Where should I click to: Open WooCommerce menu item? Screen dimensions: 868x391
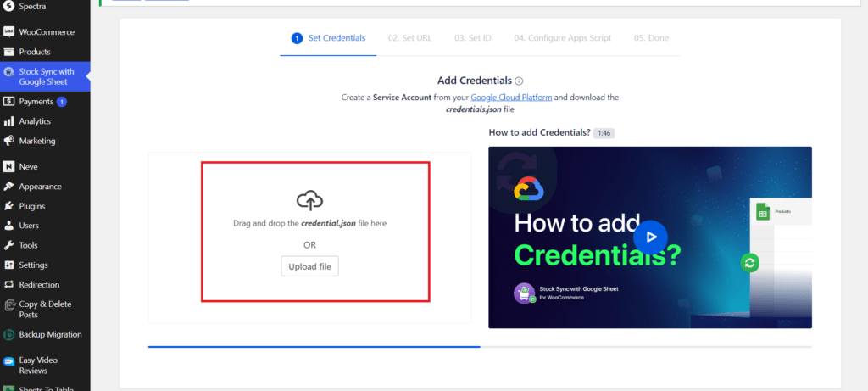coord(47,32)
